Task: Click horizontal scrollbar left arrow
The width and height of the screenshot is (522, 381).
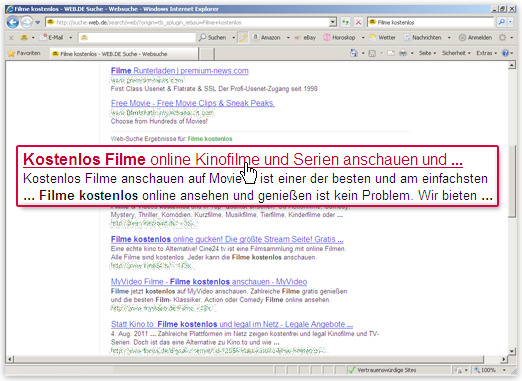Action: 9,359
